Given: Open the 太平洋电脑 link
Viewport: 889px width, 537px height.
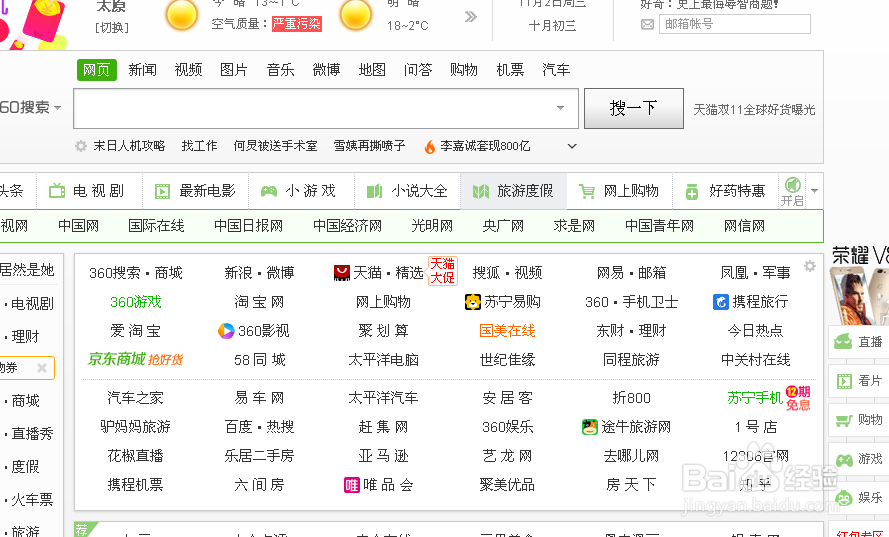Looking at the screenshot, I should [383, 360].
